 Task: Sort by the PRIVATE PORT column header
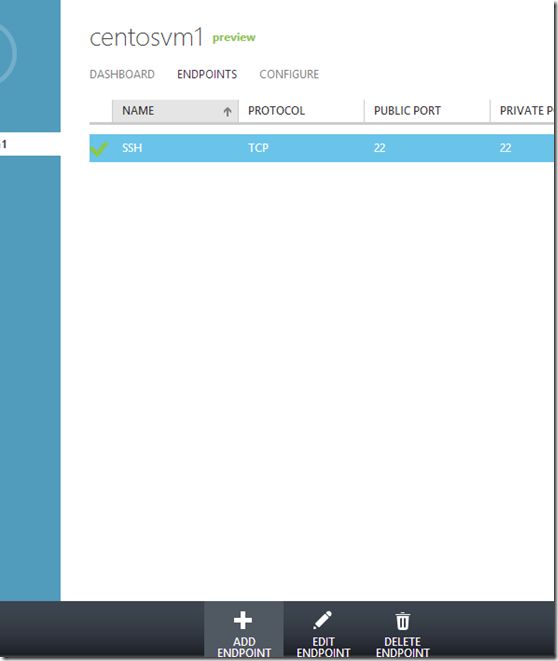click(x=522, y=111)
